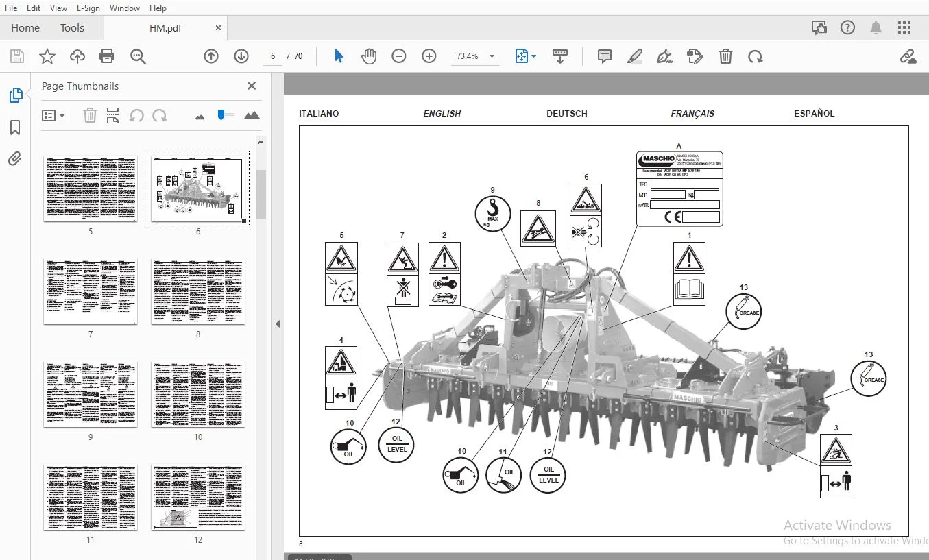929x560 pixels.
Task: Open the sign document pen tool
Action: click(664, 56)
